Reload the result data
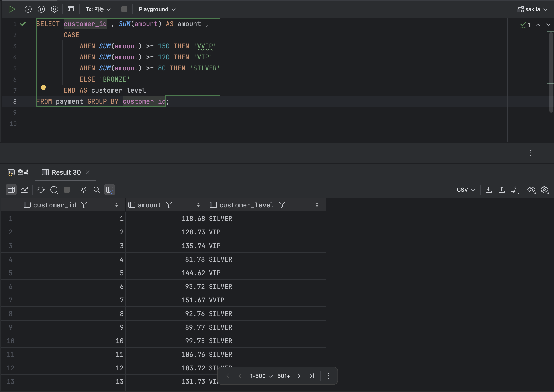 click(x=41, y=190)
